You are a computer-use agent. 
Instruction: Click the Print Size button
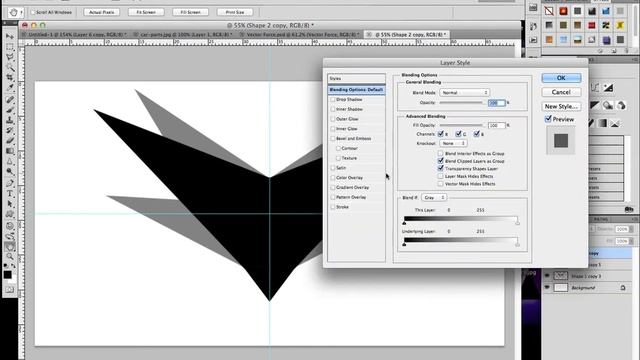pyautogui.click(x=235, y=12)
